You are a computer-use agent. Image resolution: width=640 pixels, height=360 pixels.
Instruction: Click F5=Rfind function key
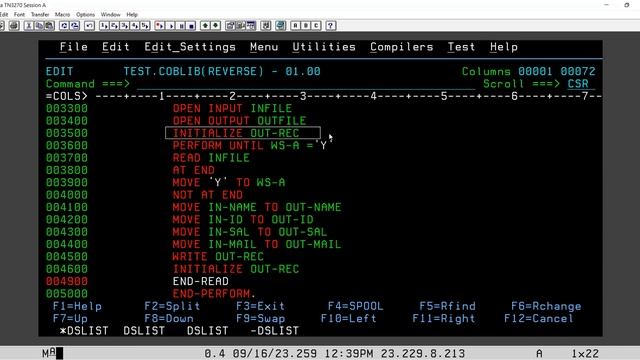[x=447, y=306]
